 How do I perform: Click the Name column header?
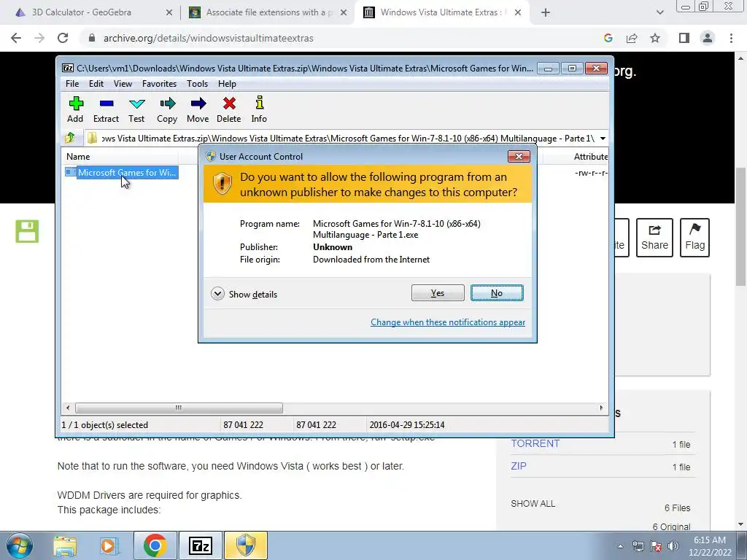78,157
